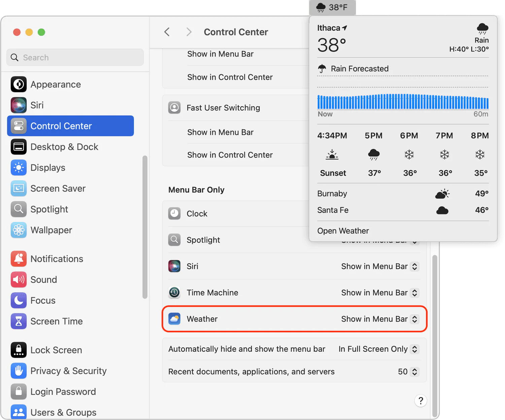Click the sidebar scrollbar

click(x=145, y=227)
